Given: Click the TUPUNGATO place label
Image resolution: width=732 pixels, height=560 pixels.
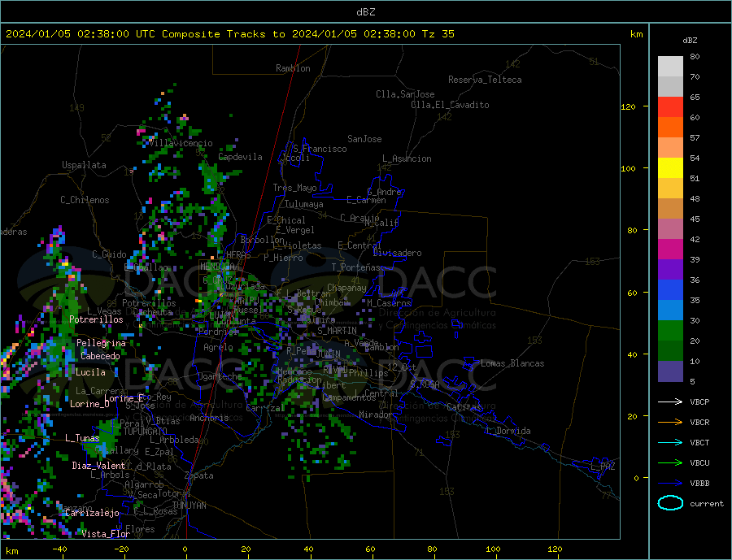Looking at the screenshot, I should 146,432.
